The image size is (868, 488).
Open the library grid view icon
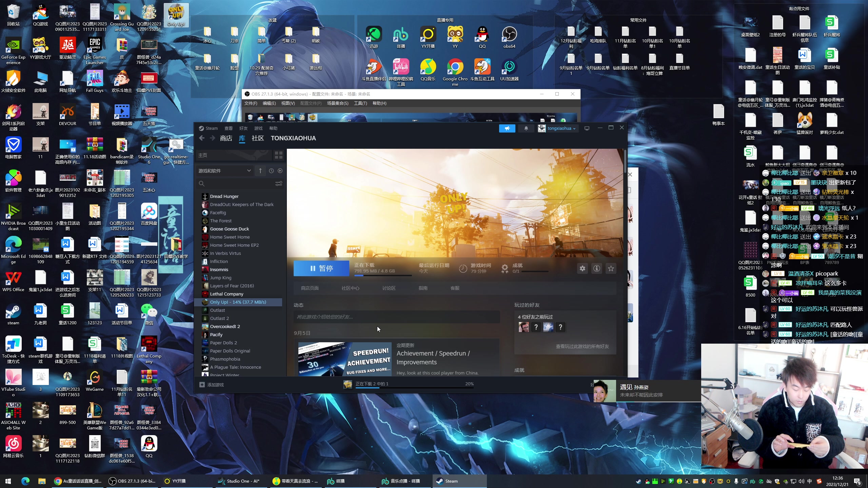[278, 155]
